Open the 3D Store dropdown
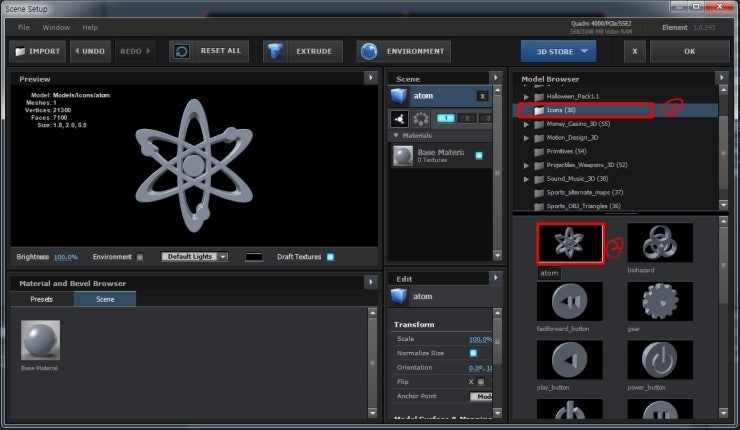740x430 pixels. coord(558,51)
